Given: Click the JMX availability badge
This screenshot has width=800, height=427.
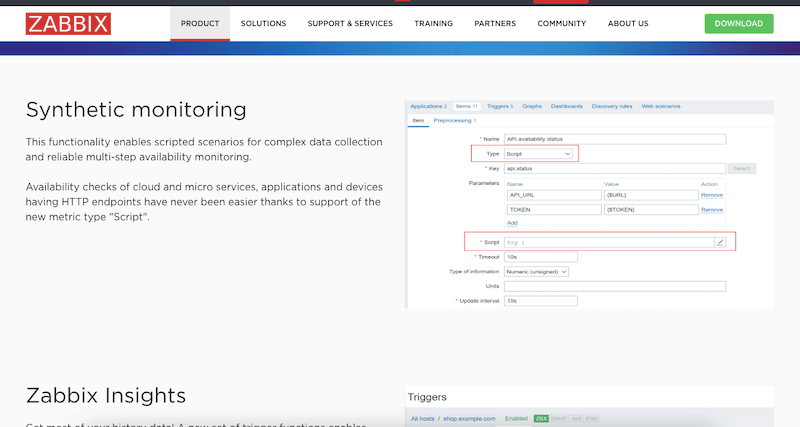Looking at the screenshot, I should point(576,418).
